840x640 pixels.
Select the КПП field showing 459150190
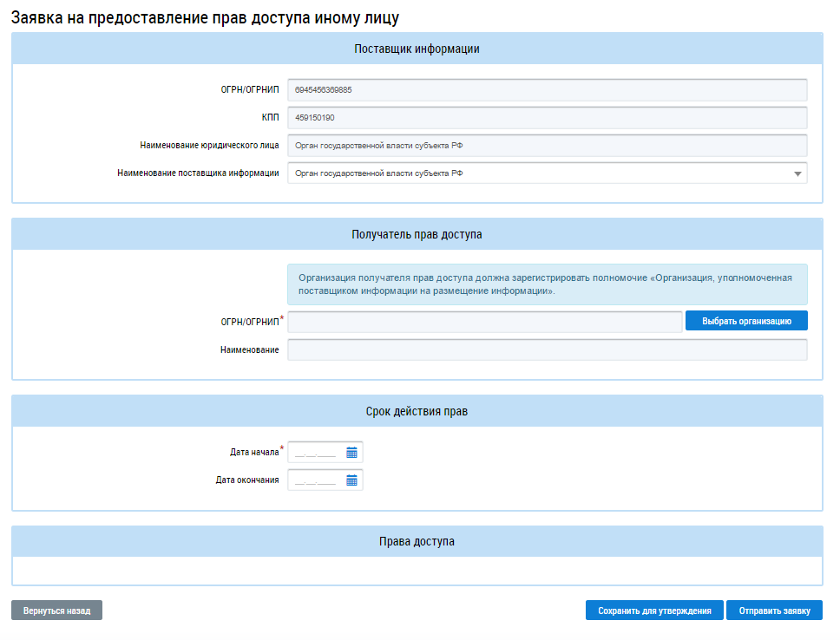tap(547, 117)
